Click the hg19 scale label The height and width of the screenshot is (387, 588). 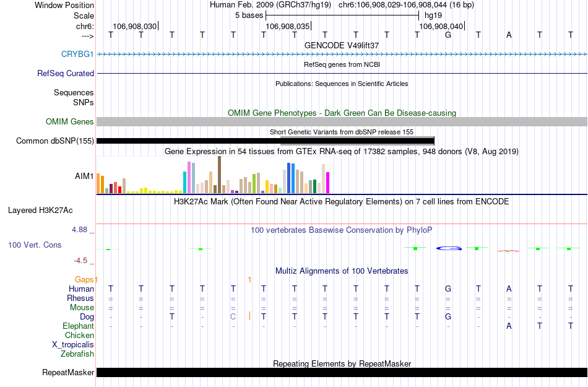tap(433, 15)
